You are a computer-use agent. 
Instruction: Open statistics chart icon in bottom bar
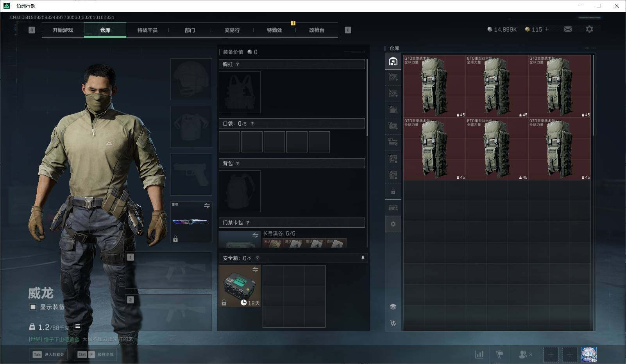tap(479, 355)
